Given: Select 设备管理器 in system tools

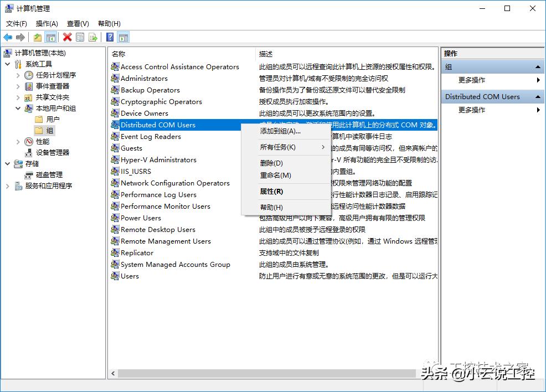Looking at the screenshot, I should 53,152.
